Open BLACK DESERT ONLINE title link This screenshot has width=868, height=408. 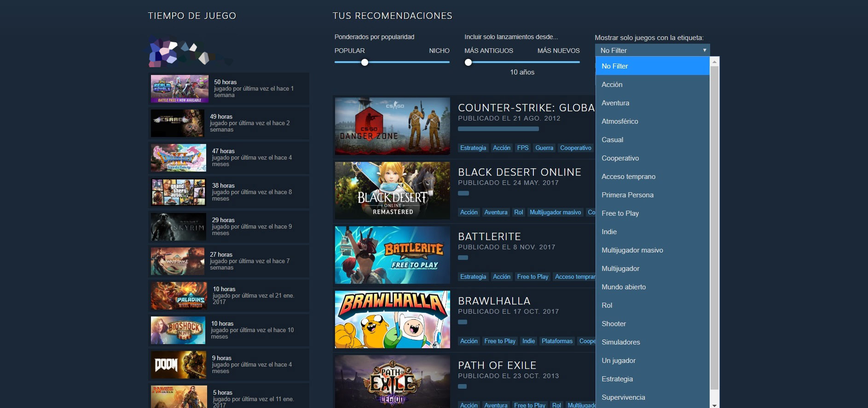[x=520, y=172]
